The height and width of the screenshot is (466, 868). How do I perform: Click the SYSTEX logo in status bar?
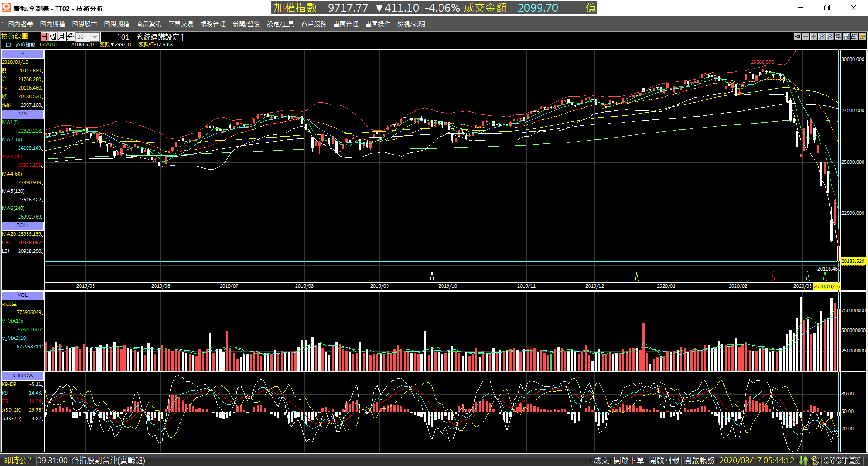tap(842, 461)
